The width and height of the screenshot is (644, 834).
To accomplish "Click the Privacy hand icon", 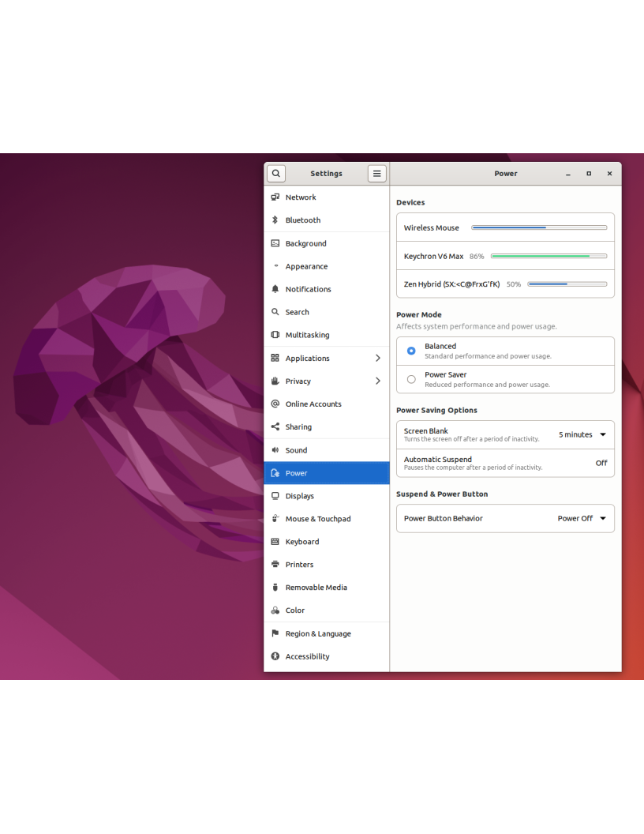I will coord(275,381).
